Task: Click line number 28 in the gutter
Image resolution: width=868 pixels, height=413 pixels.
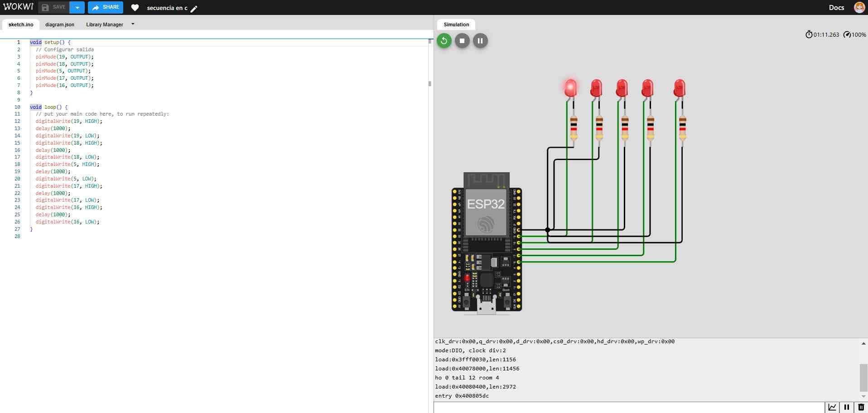Action: pos(17,236)
